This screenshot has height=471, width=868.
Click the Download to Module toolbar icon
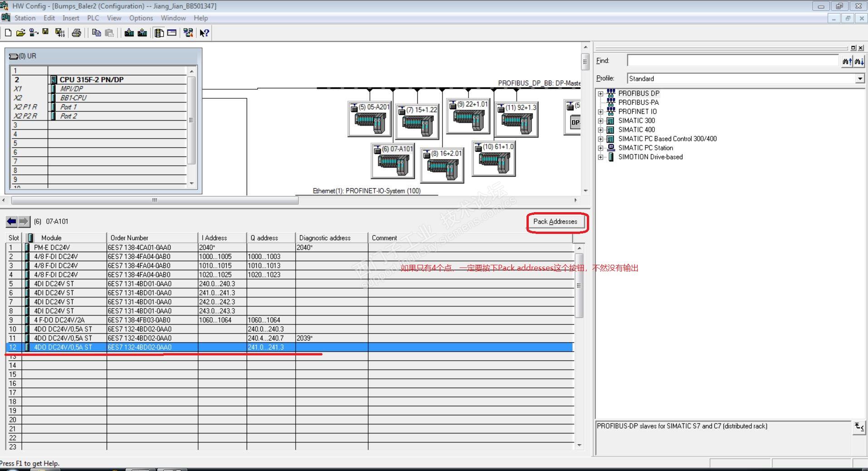pyautogui.click(x=129, y=33)
